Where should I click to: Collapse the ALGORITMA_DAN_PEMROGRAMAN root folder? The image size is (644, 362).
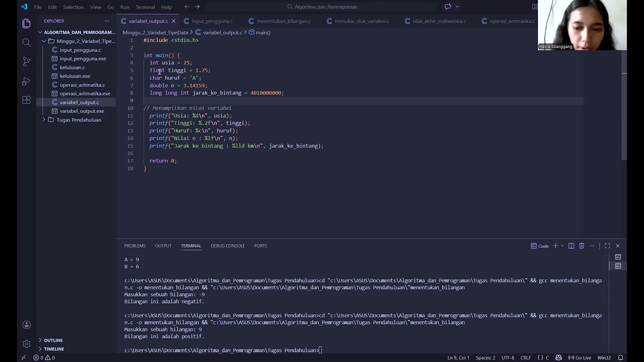pos(75,32)
